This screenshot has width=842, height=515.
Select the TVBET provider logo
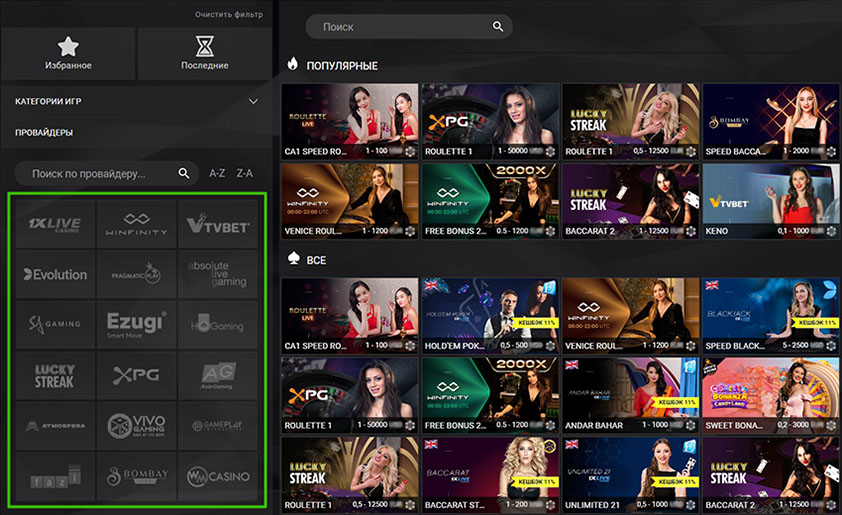tap(219, 224)
